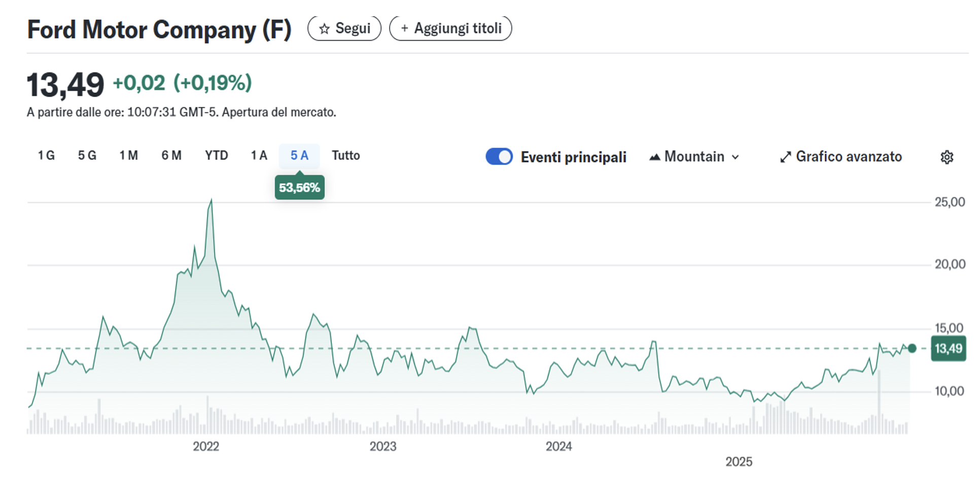The image size is (980, 501).
Task: Click the Mountain chart type icon
Action: 654,157
